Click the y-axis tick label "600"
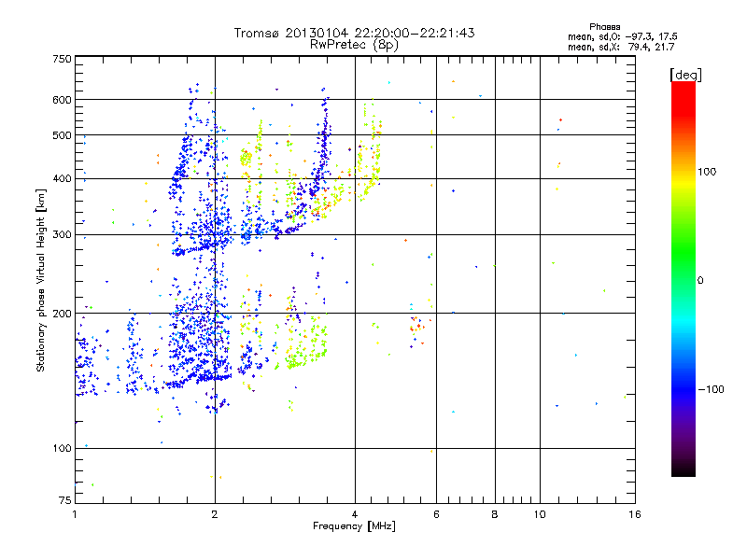The image size is (747, 560). (62, 100)
